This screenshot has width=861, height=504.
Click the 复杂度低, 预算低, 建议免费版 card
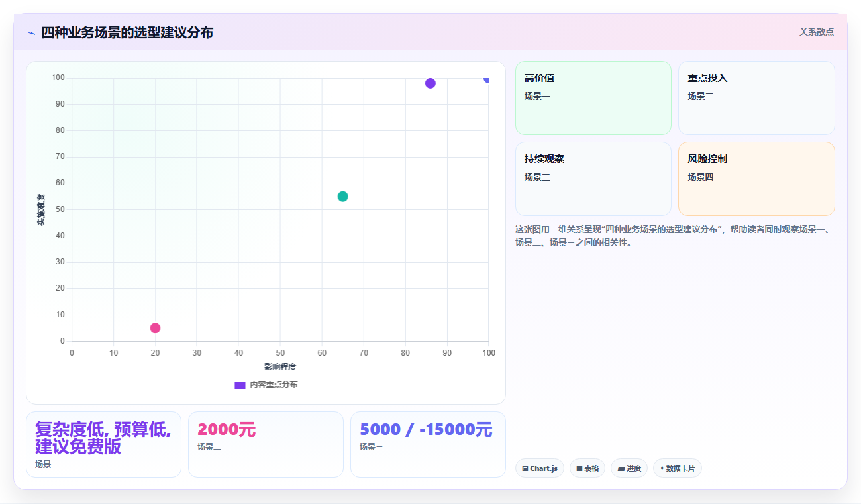[103, 444]
